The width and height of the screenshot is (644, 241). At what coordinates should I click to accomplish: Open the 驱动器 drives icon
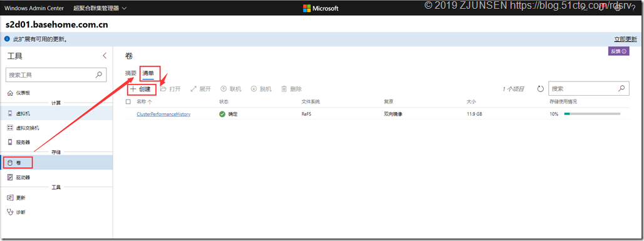click(x=10, y=177)
